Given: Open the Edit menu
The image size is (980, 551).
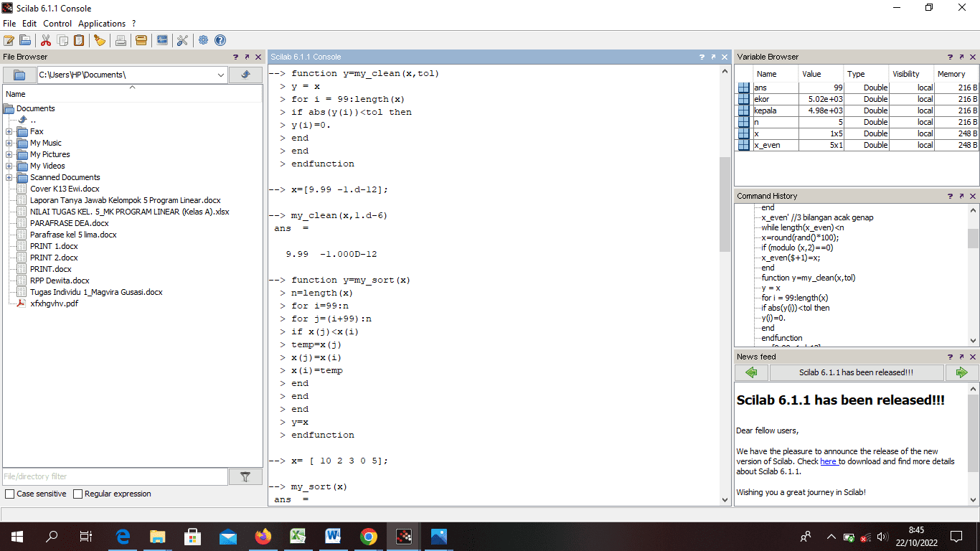Looking at the screenshot, I should click(x=29, y=24).
